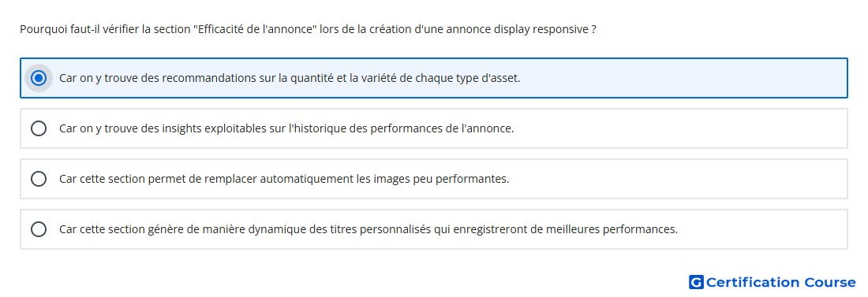Click the question text starting with Pourquoi faut-il
Image resolution: width=868 pixels, height=297 pixels.
coord(308,29)
